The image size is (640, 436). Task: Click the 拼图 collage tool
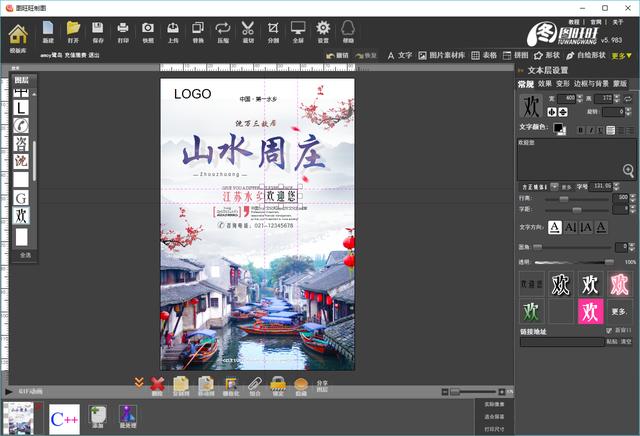tap(516, 56)
